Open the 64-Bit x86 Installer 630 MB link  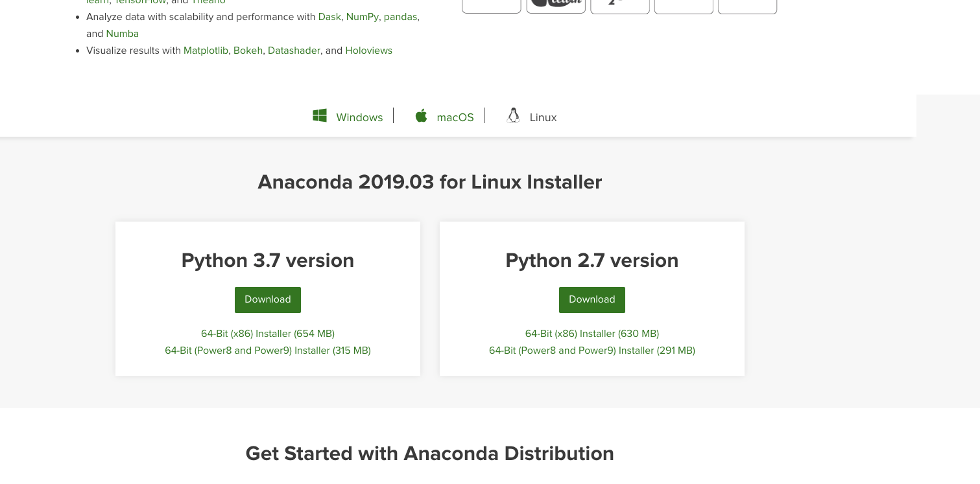pyautogui.click(x=592, y=334)
